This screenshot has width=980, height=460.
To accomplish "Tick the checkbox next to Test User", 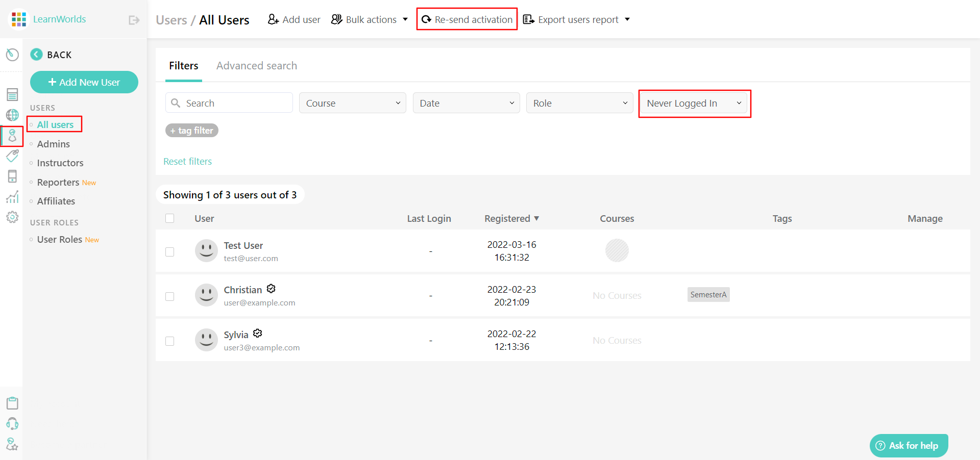I will (x=170, y=251).
